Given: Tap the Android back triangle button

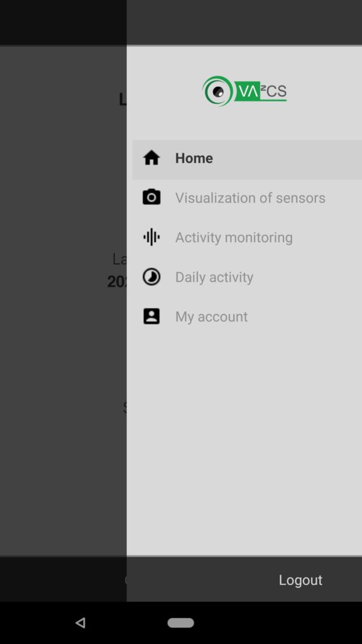Looking at the screenshot, I should click(x=80, y=623).
